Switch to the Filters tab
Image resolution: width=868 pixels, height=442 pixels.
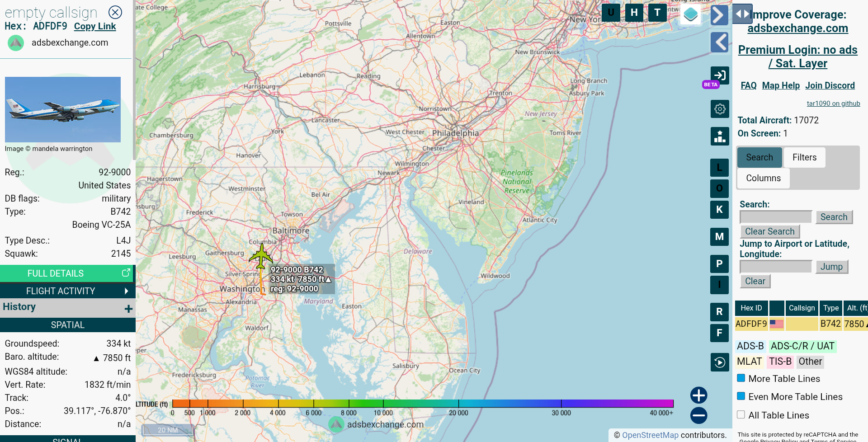[x=805, y=157]
